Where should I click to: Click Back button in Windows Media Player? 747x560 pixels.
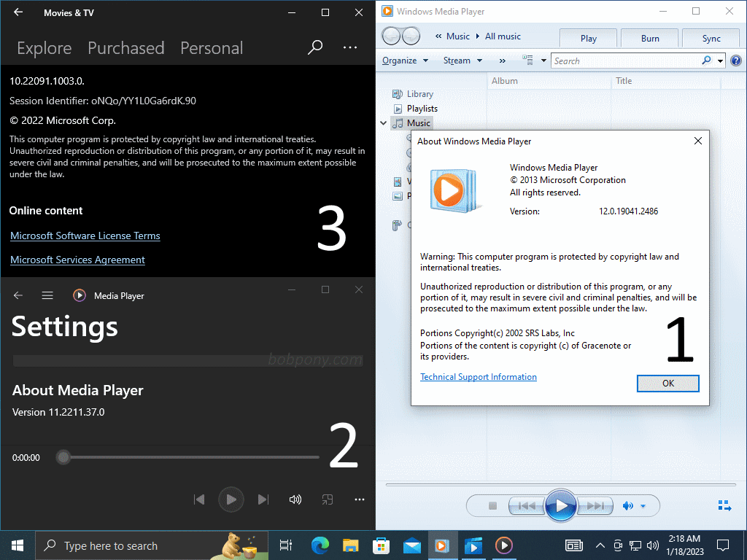point(391,36)
